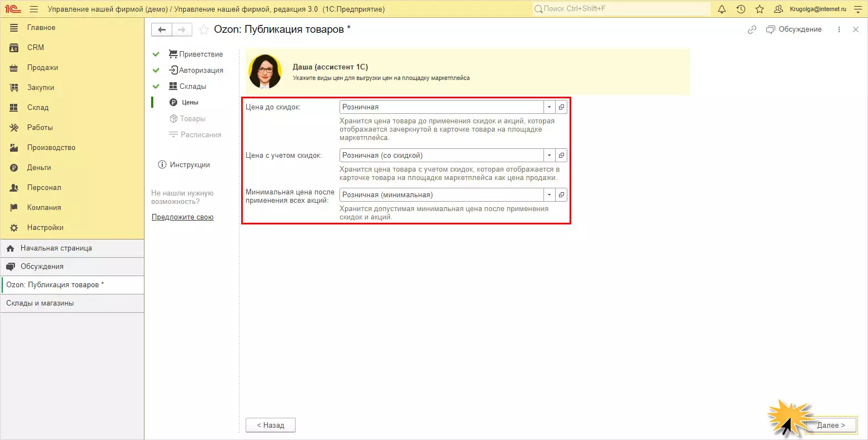Click the Цена до скидок input field
The height and width of the screenshot is (440, 868).
[x=442, y=107]
